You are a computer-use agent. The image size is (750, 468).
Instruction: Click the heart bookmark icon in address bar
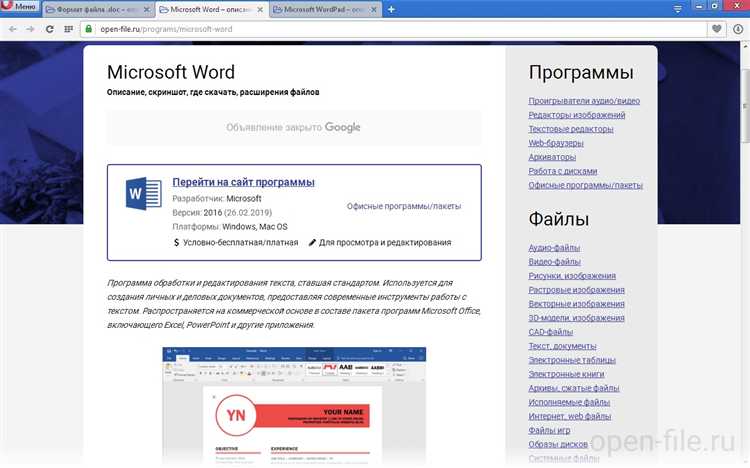coord(715,29)
